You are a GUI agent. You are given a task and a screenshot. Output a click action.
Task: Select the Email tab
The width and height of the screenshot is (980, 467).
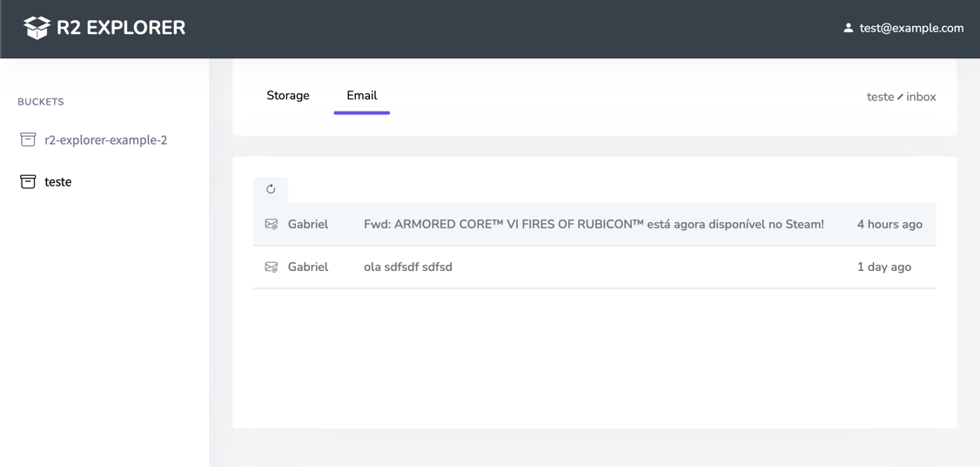[x=361, y=96]
